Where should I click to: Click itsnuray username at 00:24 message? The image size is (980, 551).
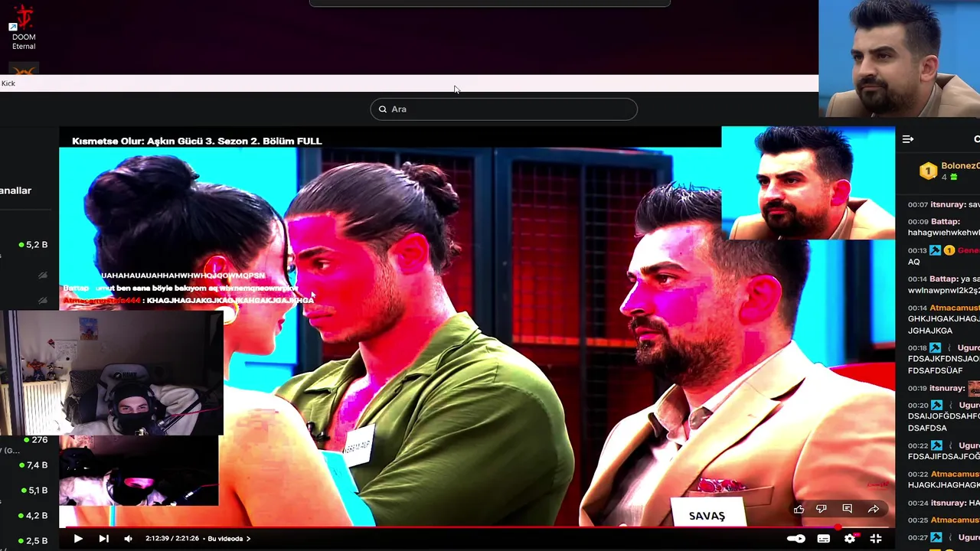948,504
